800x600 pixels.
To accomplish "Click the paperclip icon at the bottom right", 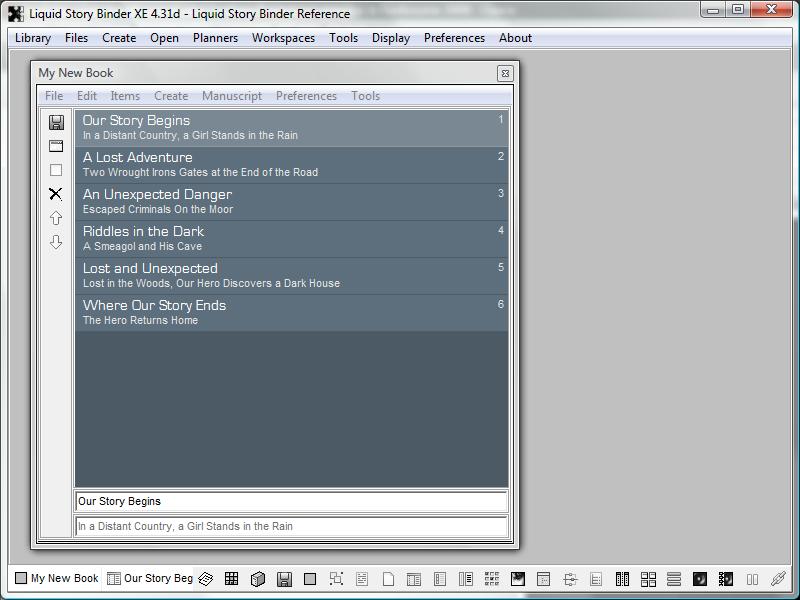I will pos(778,579).
